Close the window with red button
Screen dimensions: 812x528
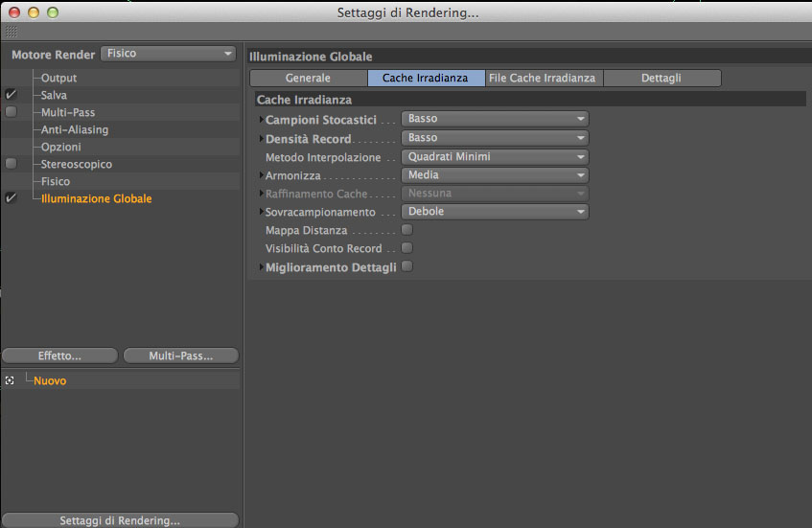[14, 12]
